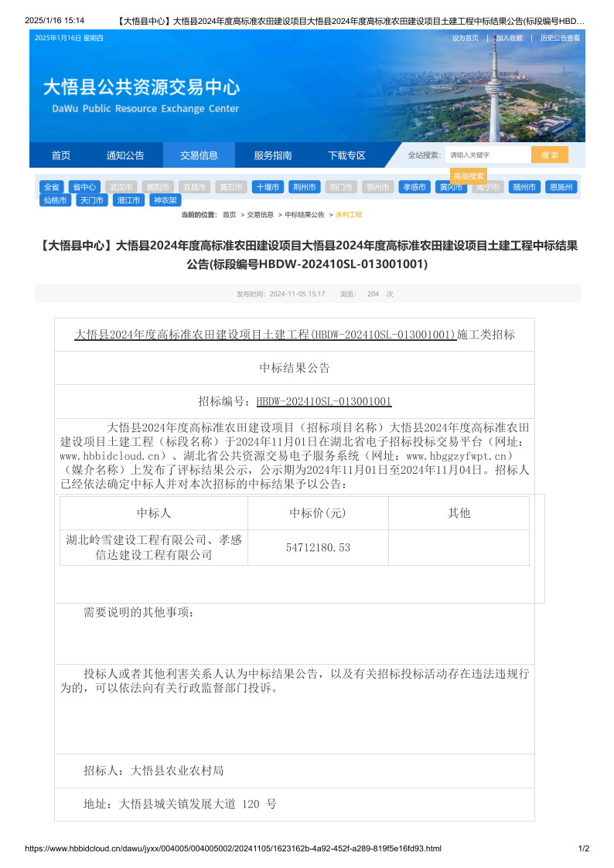
Task: Open 高级搜索 advanced search
Action: (x=469, y=176)
